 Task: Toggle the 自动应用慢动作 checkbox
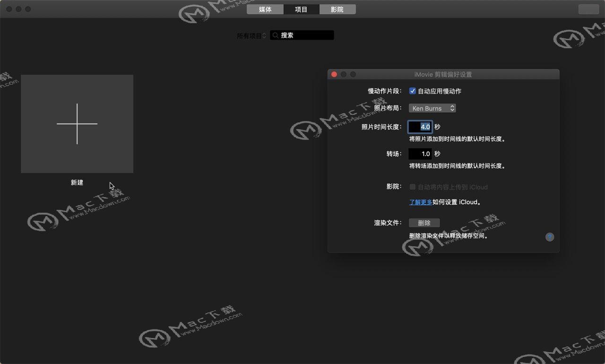pyautogui.click(x=413, y=91)
